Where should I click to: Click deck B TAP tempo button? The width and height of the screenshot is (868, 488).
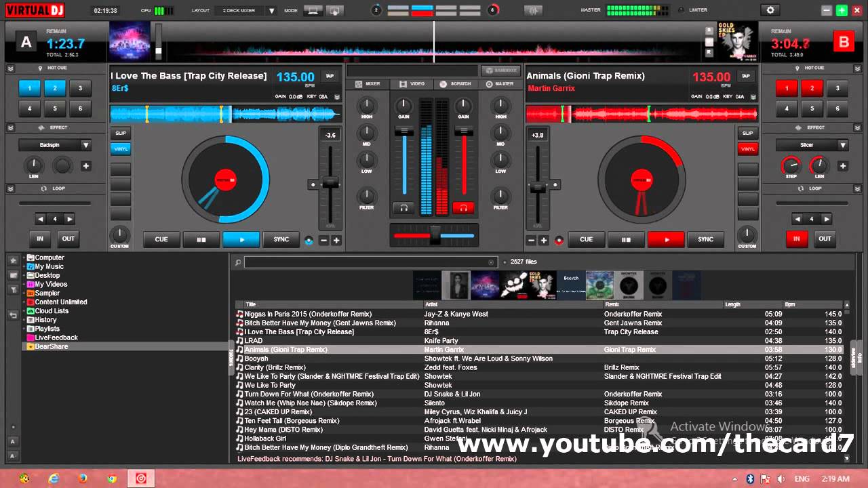(746, 77)
